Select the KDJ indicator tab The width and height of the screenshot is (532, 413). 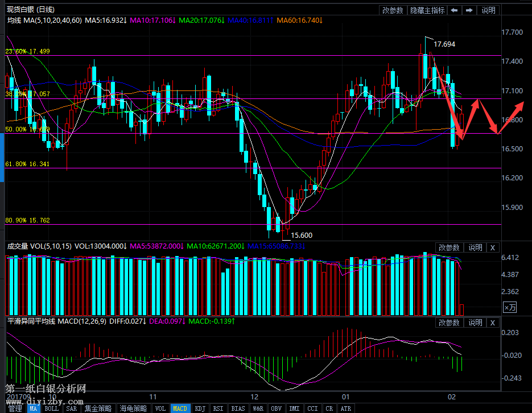tap(200, 408)
